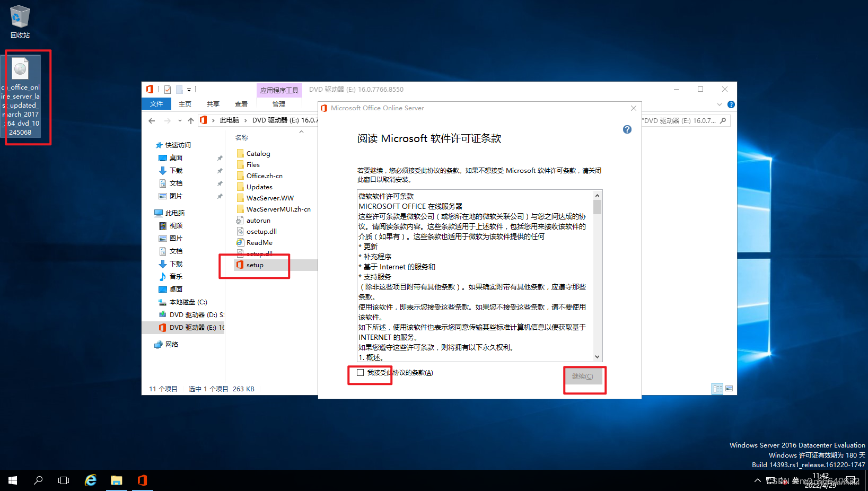Click File Explorer taskbar button
The height and width of the screenshot is (491, 868).
coord(116,480)
